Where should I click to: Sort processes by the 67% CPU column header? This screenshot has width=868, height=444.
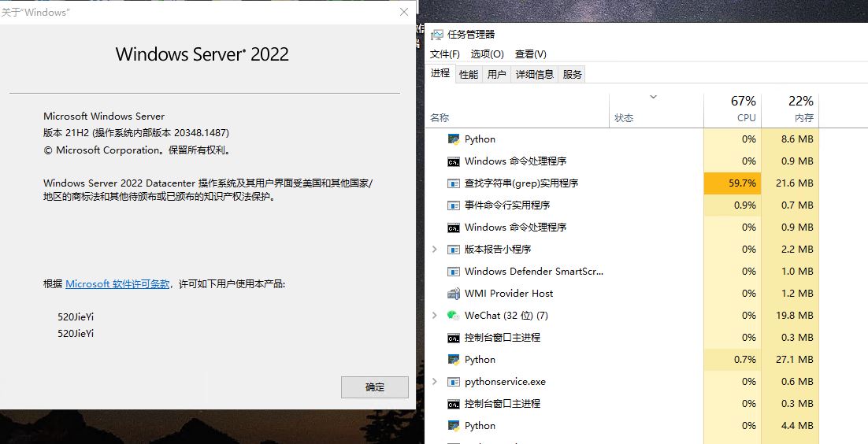pyautogui.click(x=733, y=111)
